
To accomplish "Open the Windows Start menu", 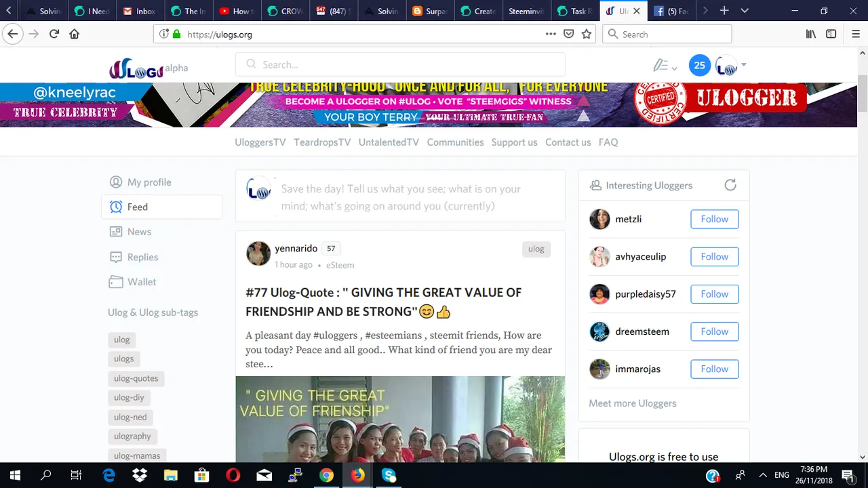I will pos(15,475).
